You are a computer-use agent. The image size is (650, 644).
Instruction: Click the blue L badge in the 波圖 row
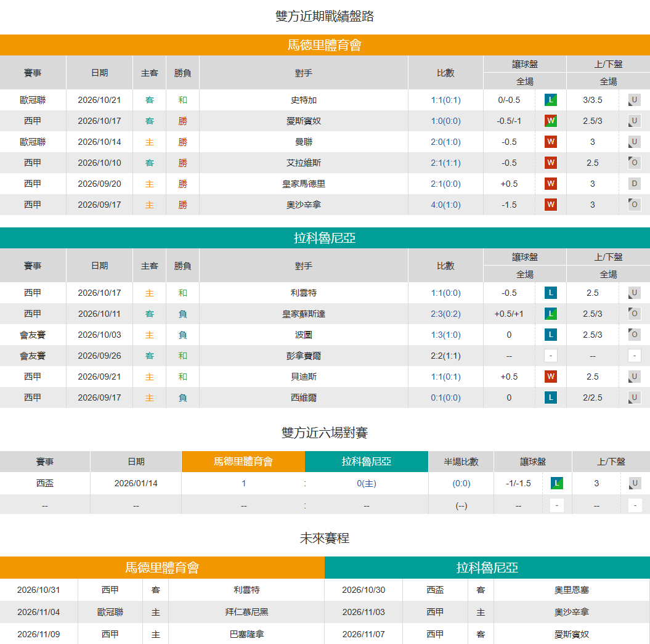pos(551,335)
